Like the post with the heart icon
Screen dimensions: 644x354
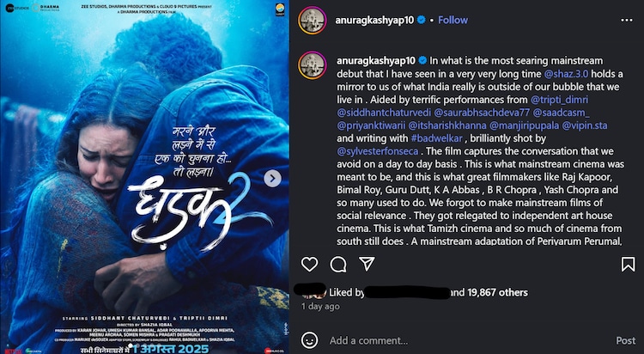point(309,265)
